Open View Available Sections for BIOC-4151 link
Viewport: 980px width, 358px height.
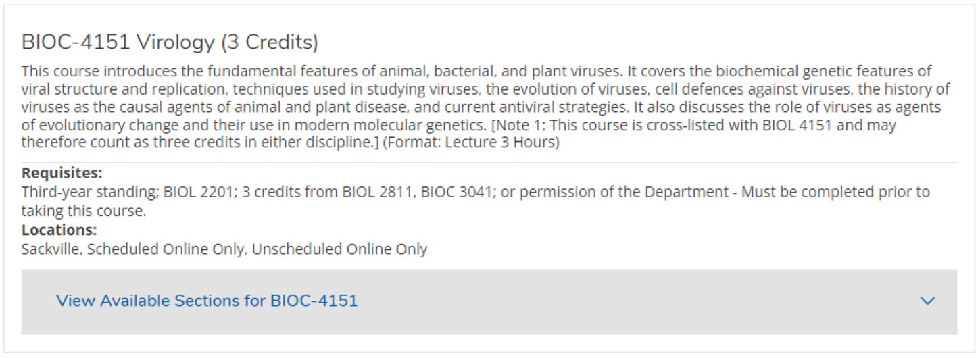click(x=207, y=301)
